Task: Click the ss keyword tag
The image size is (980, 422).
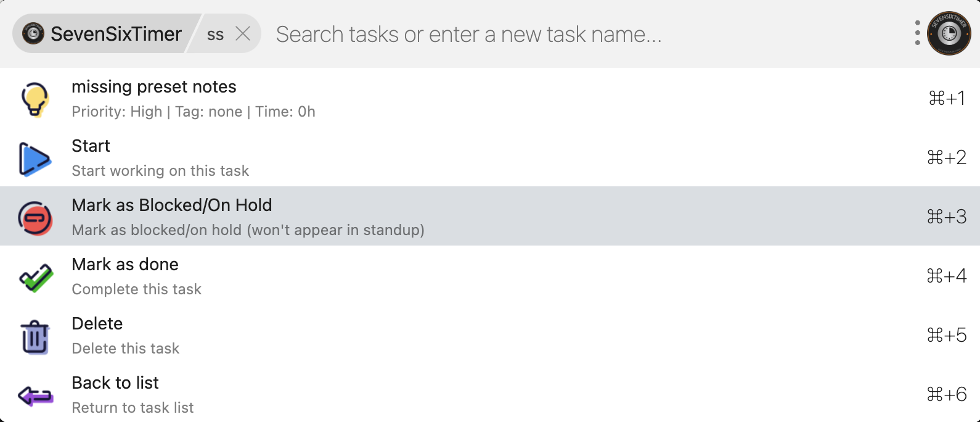Action: pos(215,35)
